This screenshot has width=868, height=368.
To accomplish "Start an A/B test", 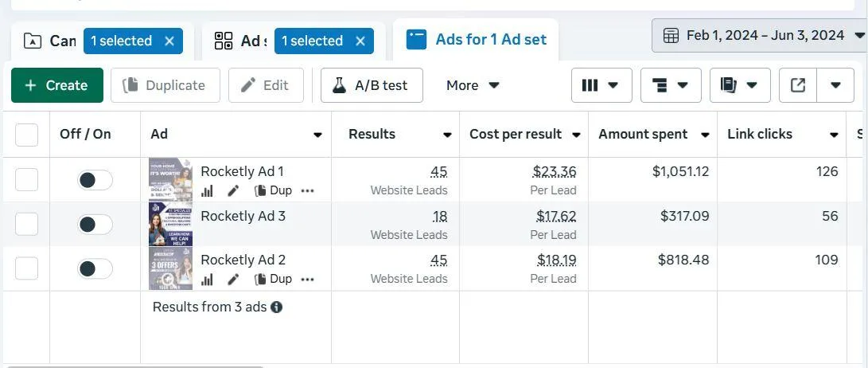I will click(372, 85).
